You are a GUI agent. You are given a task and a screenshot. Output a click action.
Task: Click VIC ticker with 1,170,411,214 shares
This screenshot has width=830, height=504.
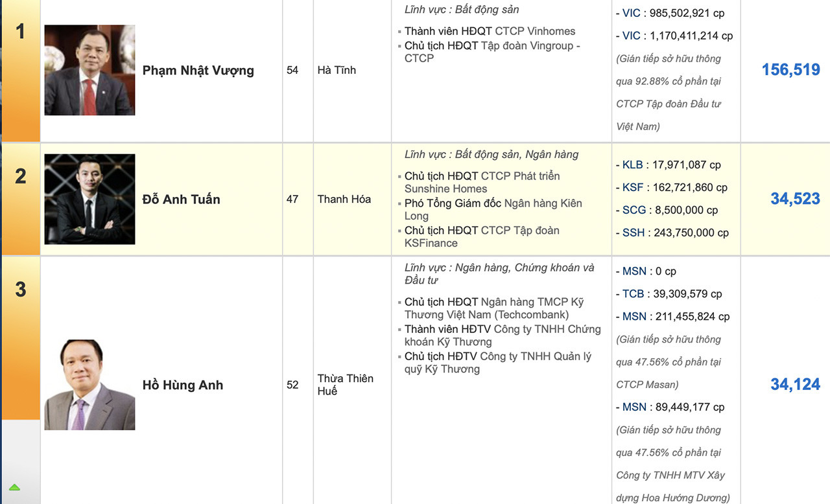pos(631,36)
